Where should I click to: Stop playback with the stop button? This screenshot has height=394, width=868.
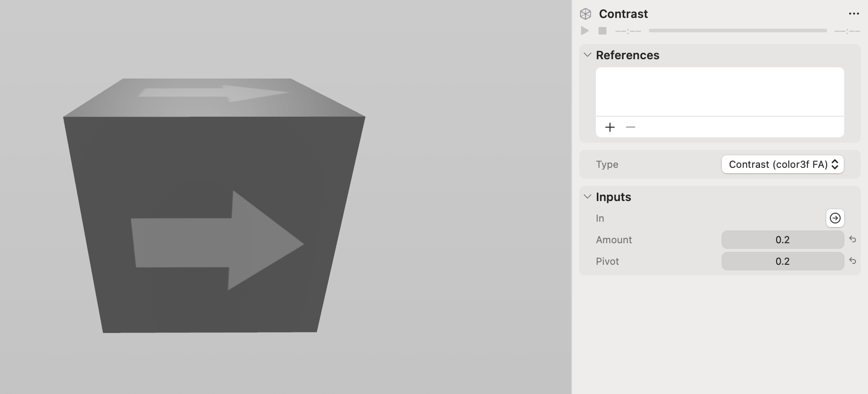click(603, 31)
